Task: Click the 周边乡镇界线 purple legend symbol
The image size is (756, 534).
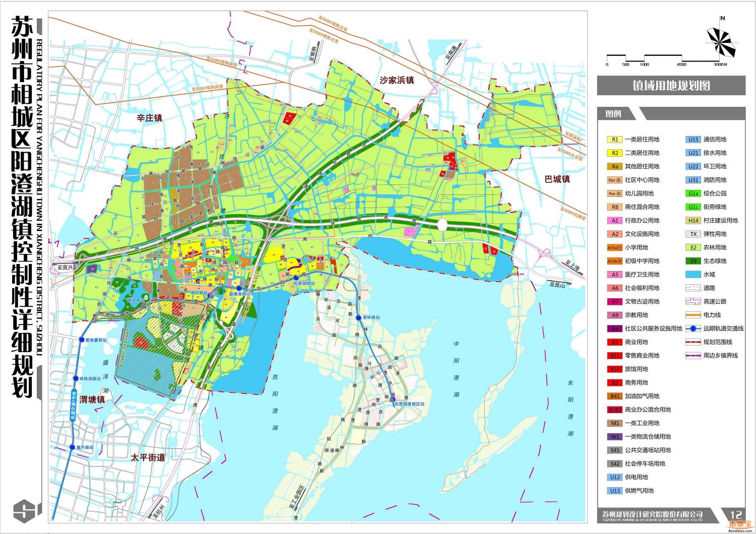Action: pos(694,356)
